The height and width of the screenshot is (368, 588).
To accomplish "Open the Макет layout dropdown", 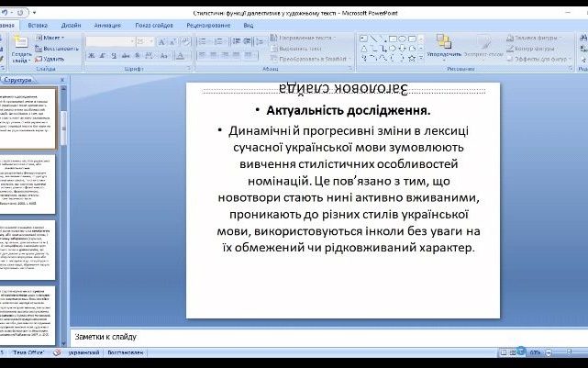I will click(x=55, y=38).
